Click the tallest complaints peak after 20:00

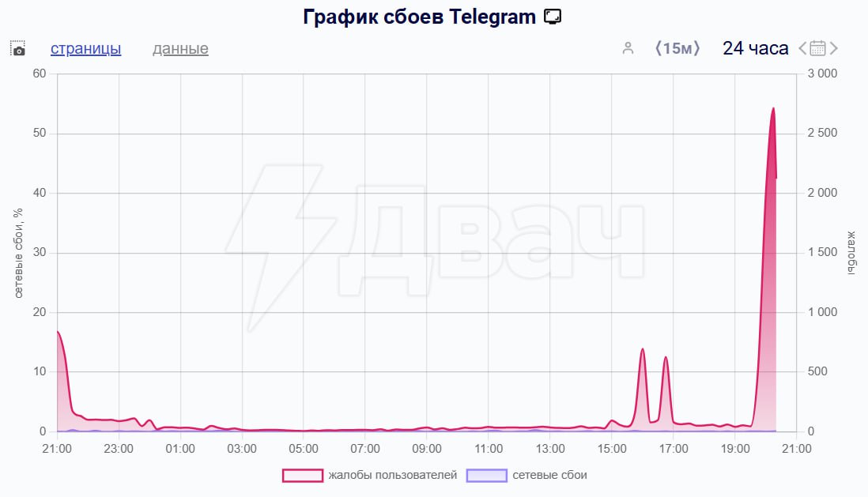click(x=772, y=109)
